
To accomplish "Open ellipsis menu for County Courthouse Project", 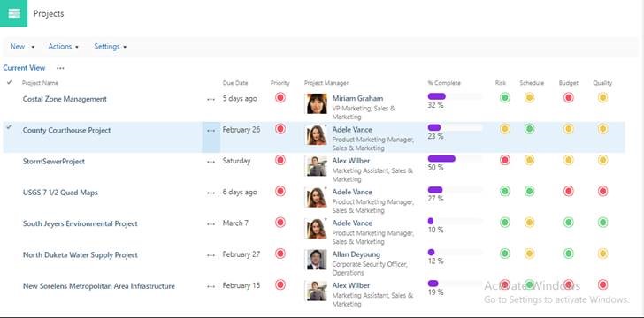I will click(x=211, y=131).
